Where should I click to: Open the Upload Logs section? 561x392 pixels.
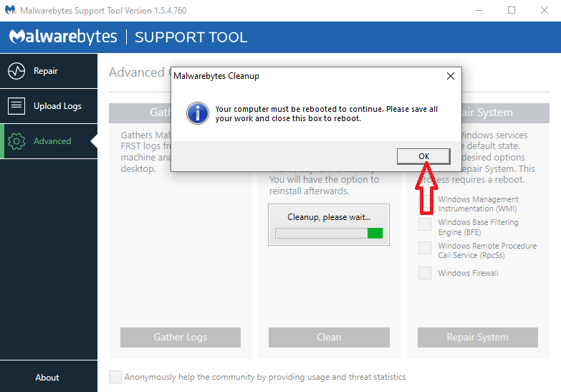point(49,106)
